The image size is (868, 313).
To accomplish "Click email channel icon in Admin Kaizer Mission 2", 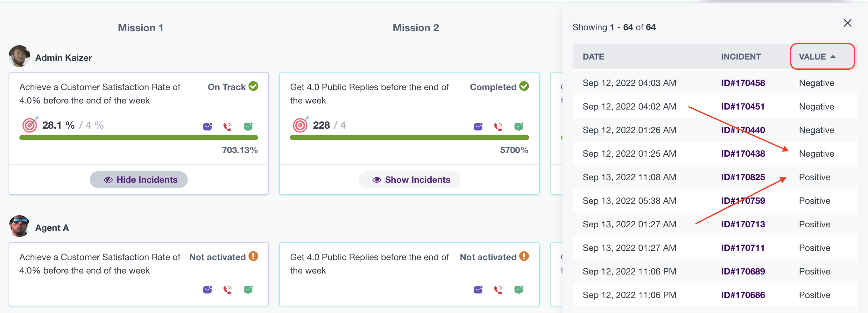I will pos(478,127).
